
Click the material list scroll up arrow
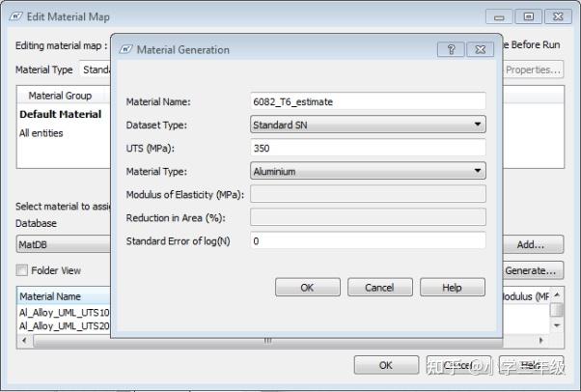coord(557,295)
